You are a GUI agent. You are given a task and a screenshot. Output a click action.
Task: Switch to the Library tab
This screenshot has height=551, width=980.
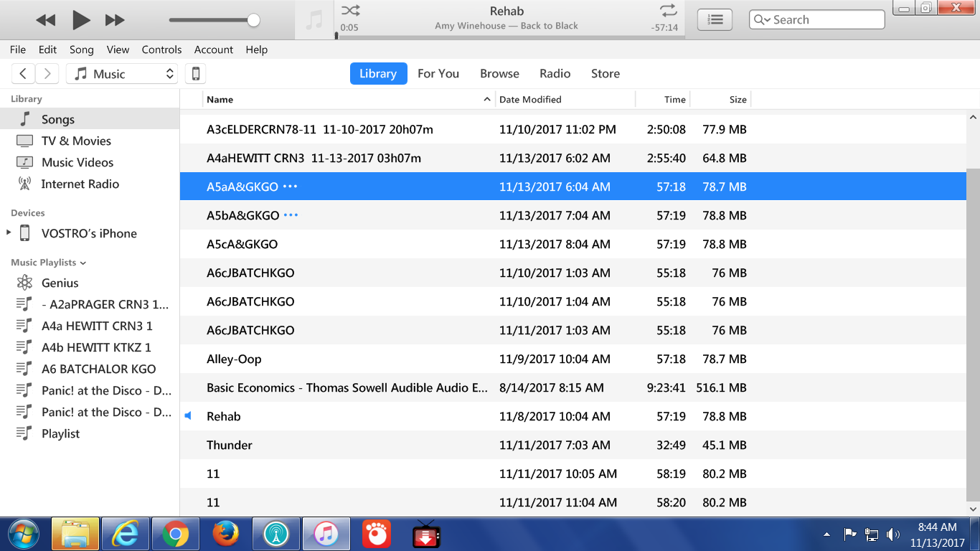click(x=378, y=73)
